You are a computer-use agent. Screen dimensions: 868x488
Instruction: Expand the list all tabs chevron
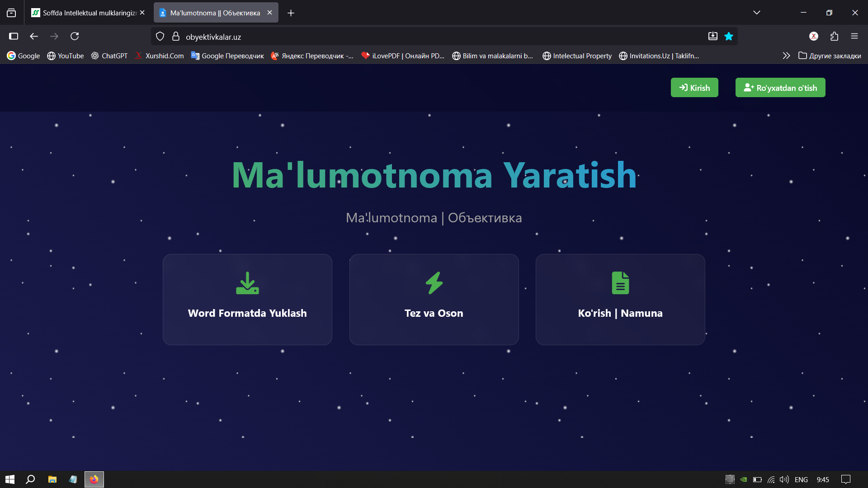pos(757,13)
